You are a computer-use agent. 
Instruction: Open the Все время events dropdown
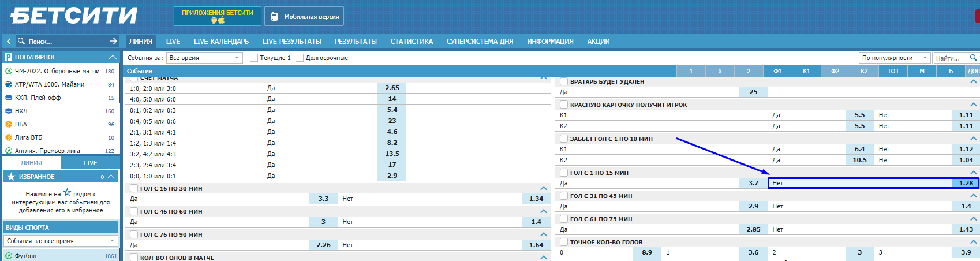pos(204,58)
